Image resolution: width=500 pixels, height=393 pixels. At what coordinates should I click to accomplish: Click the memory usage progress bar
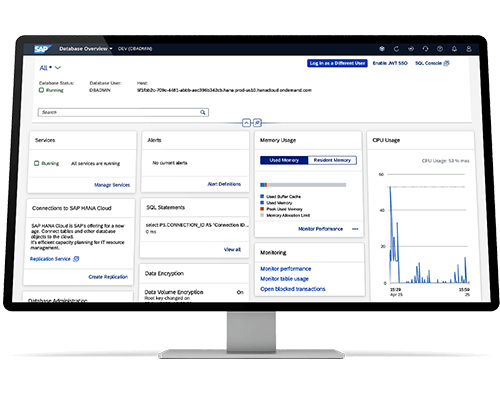pos(303,185)
